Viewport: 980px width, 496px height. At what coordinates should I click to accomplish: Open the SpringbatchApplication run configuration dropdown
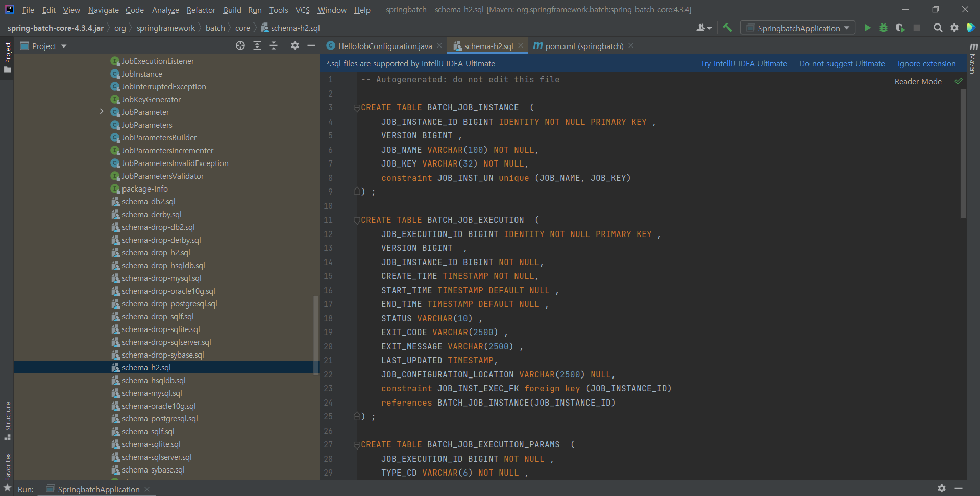tap(798, 28)
